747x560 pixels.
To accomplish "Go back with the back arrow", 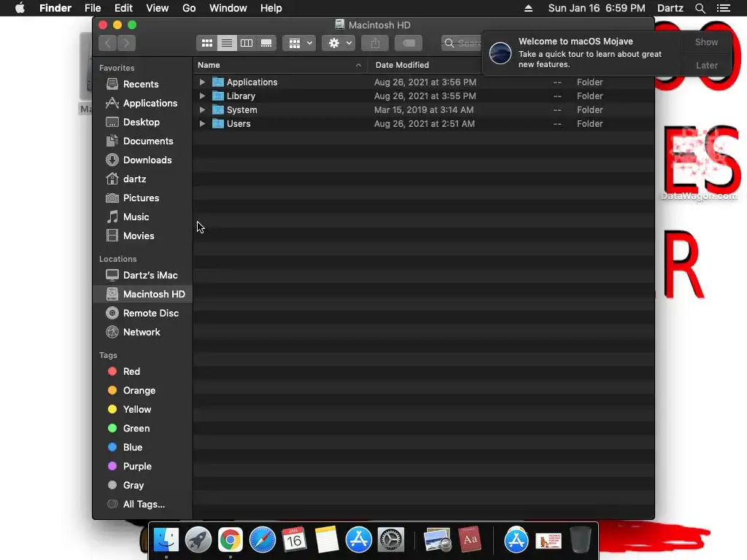I will point(108,43).
